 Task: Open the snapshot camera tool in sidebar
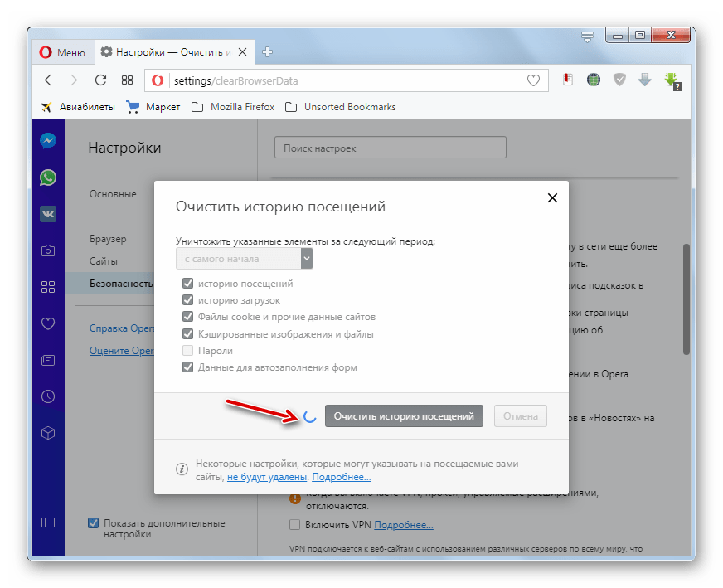click(x=48, y=250)
